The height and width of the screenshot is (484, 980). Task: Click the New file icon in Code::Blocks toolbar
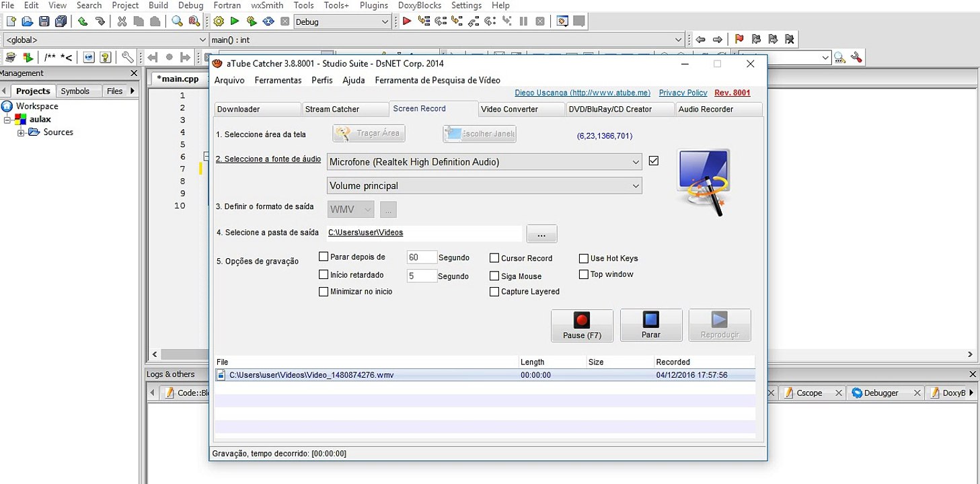11,22
